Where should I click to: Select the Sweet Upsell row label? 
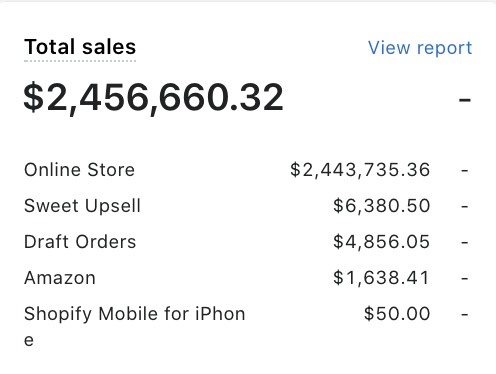point(82,206)
